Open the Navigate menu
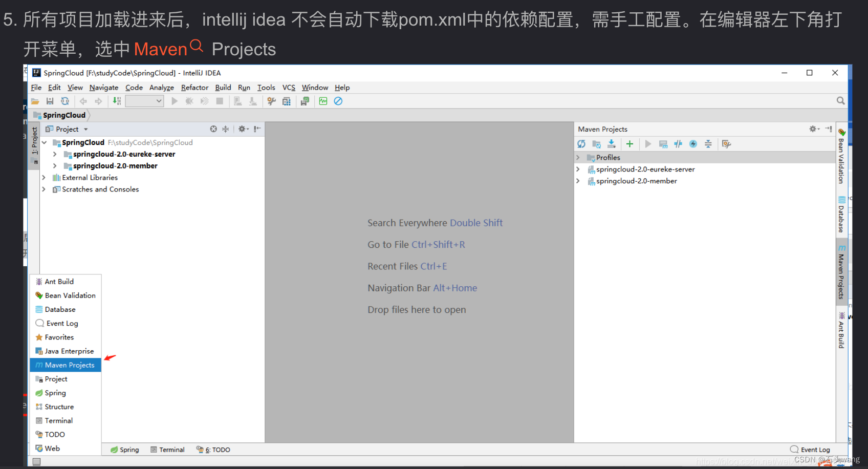The height and width of the screenshot is (469, 868). click(104, 88)
